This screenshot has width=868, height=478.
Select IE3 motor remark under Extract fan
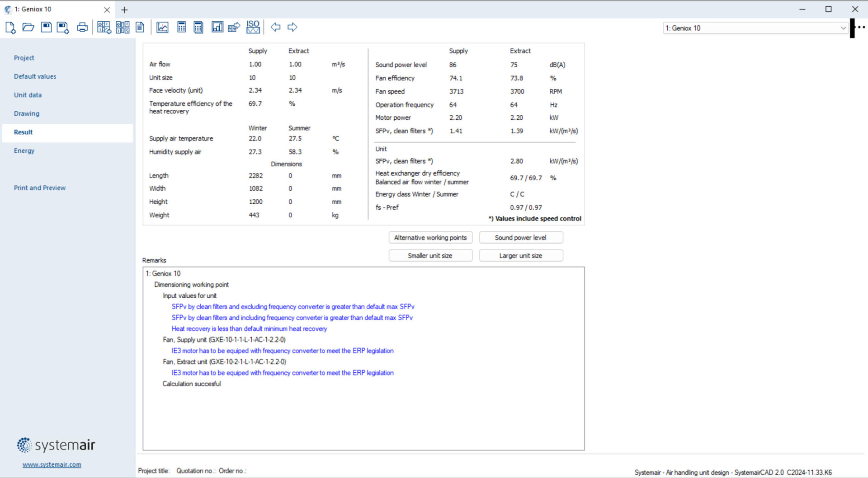click(x=283, y=373)
